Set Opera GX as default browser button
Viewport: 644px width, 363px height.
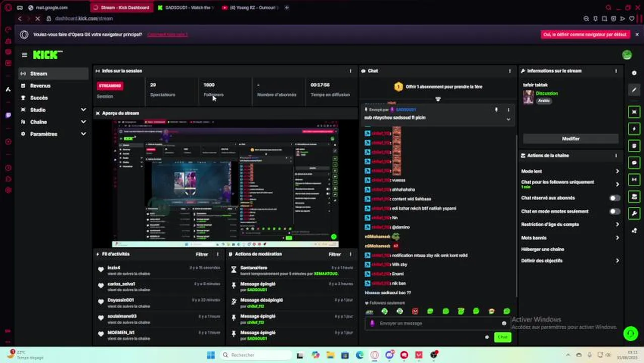click(x=585, y=35)
